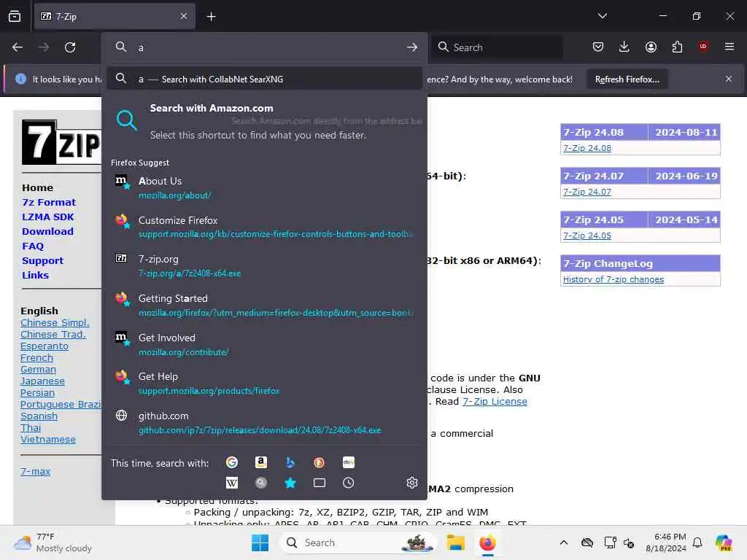Switch language to Vietnamese
This screenshot has width=747, height=560.
48,439
